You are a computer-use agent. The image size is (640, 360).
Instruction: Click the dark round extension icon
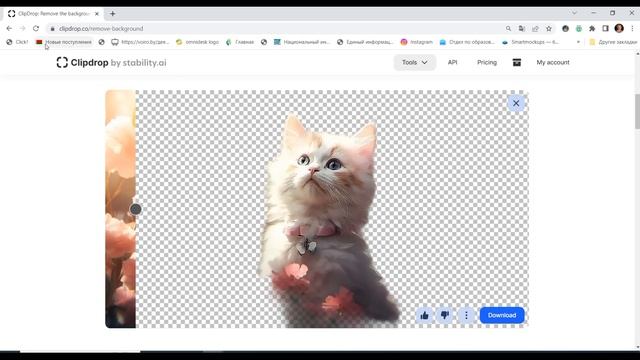565,29
